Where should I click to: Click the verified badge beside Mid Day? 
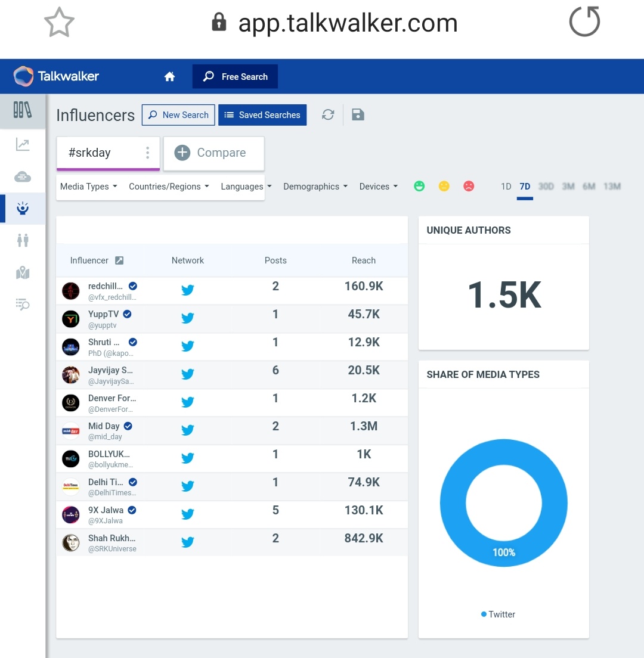pyautogui.click(x=128, y=426)
